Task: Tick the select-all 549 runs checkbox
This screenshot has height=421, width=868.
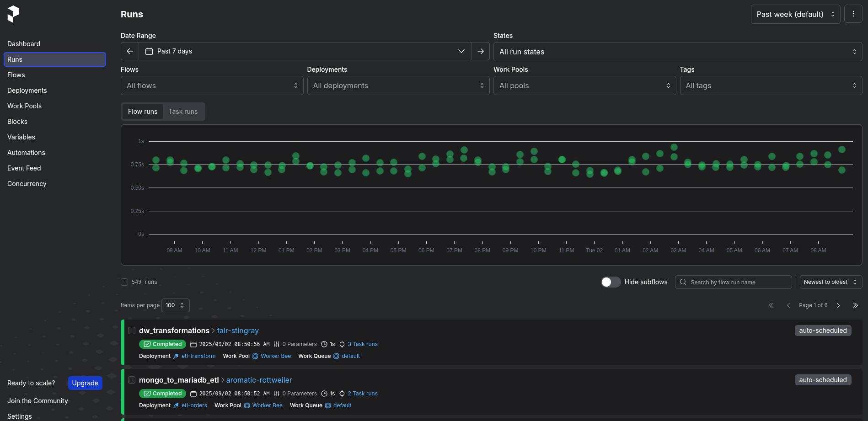Action: point(124,282)
